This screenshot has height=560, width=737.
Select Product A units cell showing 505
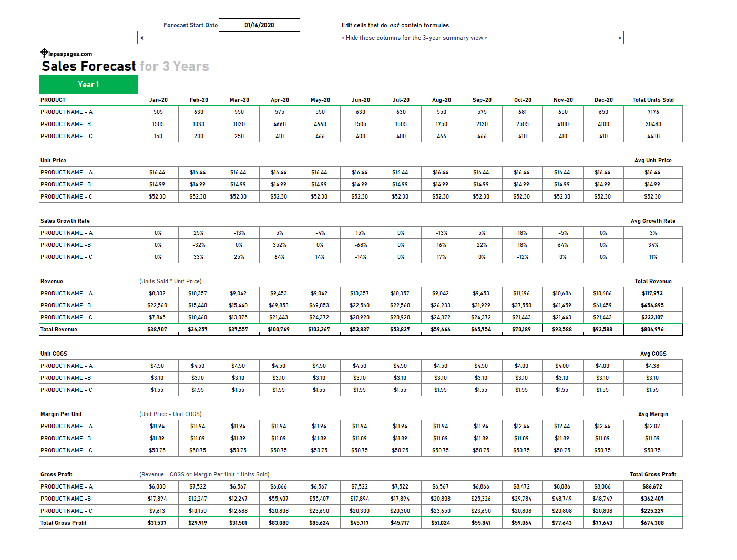click(x=158, y=112)
